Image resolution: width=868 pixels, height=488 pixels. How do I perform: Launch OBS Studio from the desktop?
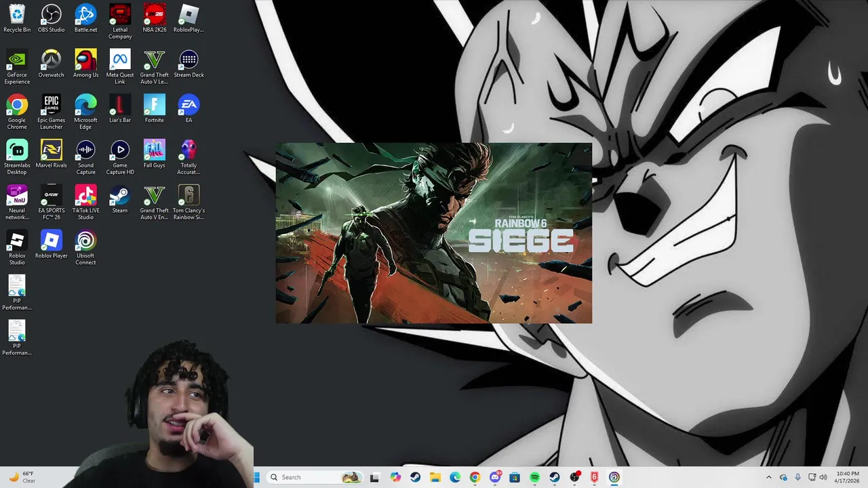pos(52,18)
